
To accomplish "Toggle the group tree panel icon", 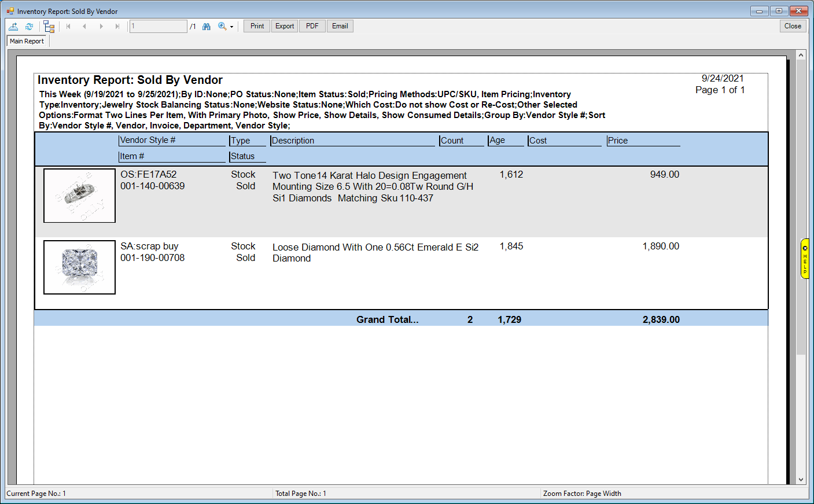I will coord(49,27).
